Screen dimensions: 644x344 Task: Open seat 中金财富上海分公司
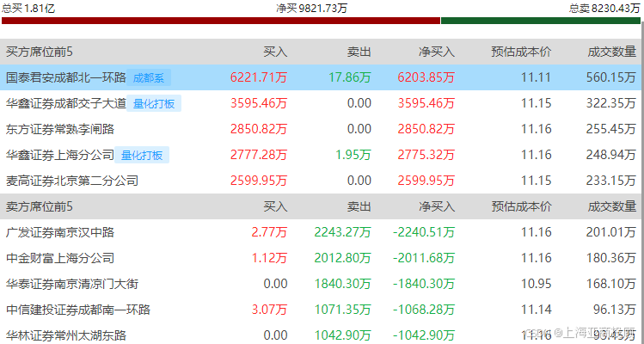click(x=60, y=258)
